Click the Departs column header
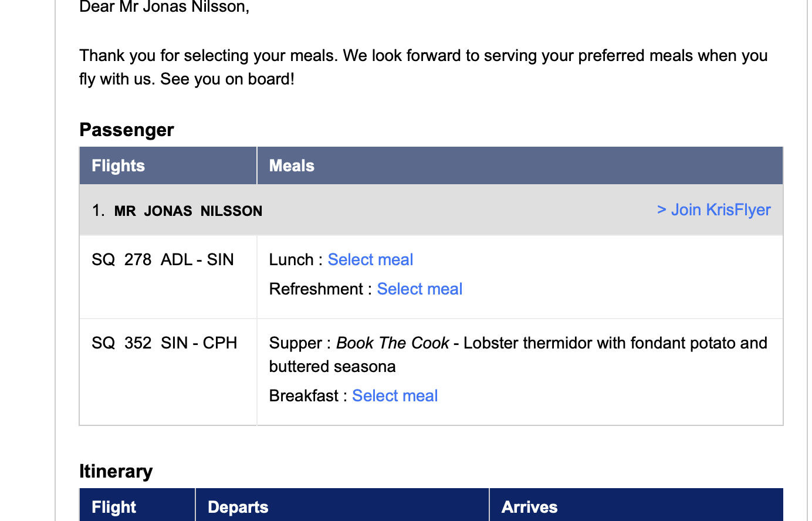Image resolution: width=812 pixels, height=521 pixels. (238, 507)
